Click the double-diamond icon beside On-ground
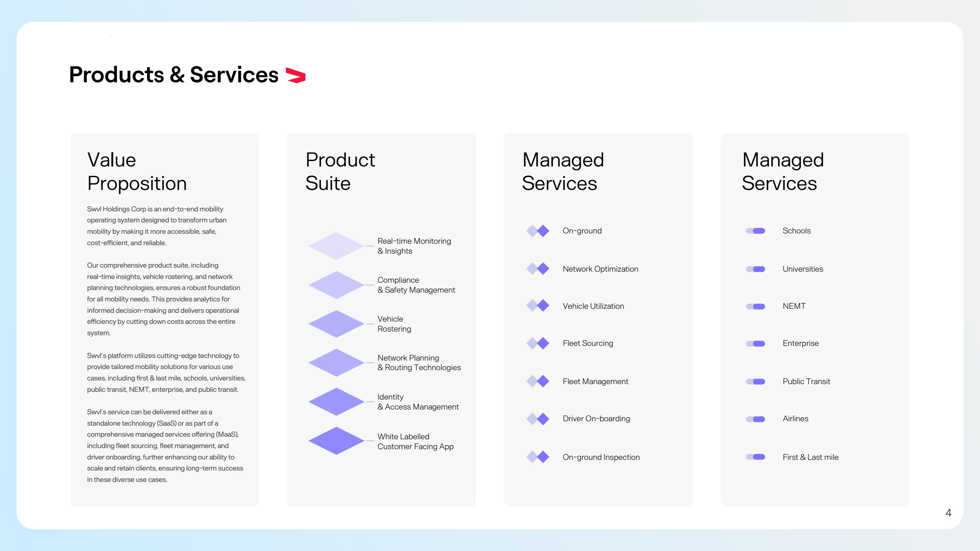The height and width of the screenshot is (551, 980). (537, 230)
